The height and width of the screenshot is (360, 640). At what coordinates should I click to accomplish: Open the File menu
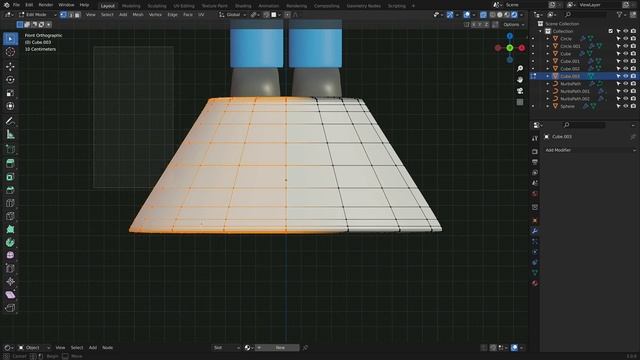(16, 5)
